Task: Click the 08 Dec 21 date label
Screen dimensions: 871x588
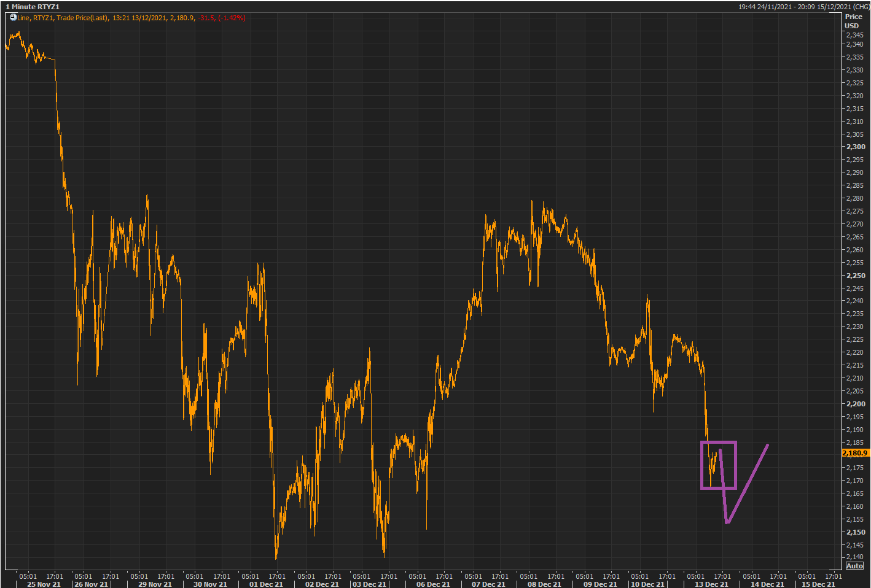Action: pyautogui.click(x=544, y=584)
